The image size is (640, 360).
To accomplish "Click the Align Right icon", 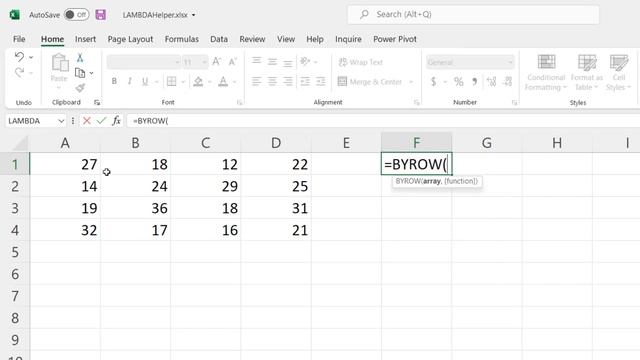I will 288,82.
